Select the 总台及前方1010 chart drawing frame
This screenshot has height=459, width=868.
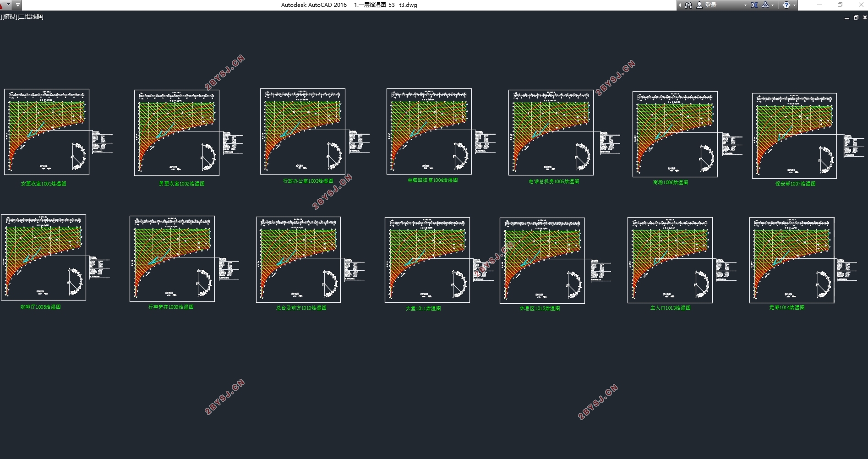coord(299,260)
